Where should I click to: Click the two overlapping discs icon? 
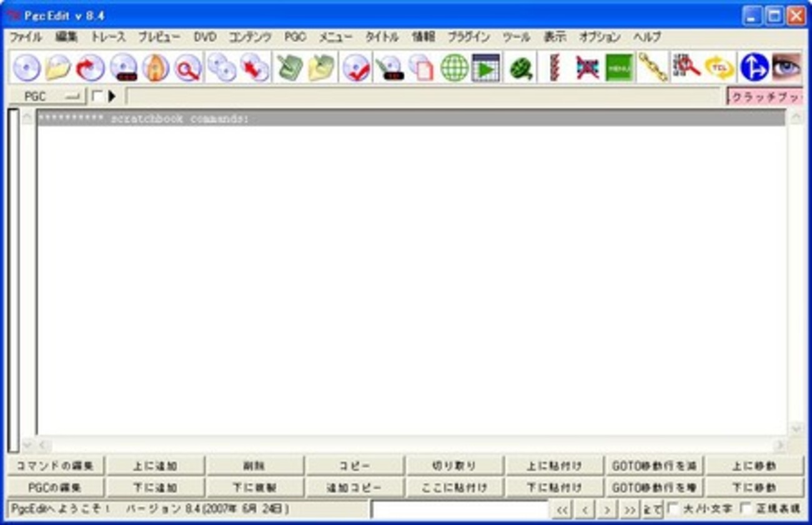tap(222, 67)
